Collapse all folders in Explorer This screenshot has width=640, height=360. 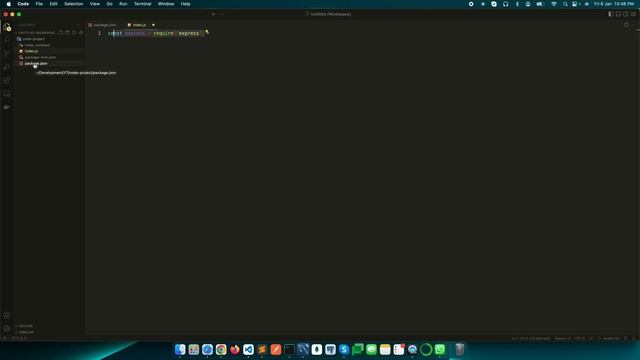coord(81,32)
